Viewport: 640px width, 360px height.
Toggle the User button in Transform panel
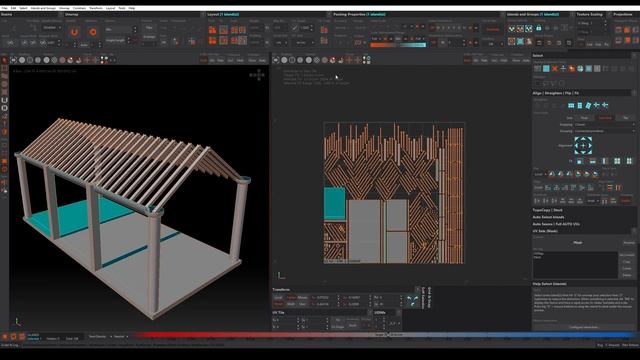(x=302, y=304)
